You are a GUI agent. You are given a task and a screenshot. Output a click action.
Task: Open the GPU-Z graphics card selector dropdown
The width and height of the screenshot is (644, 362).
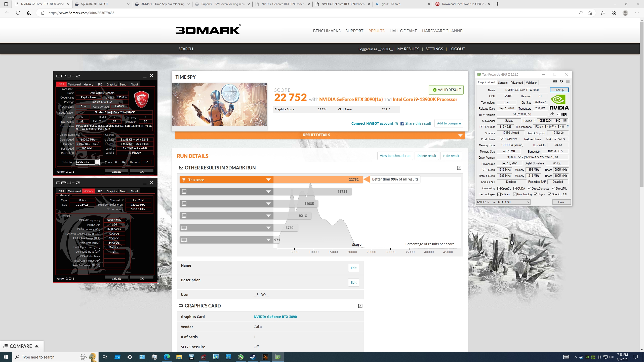click(503, 202)
